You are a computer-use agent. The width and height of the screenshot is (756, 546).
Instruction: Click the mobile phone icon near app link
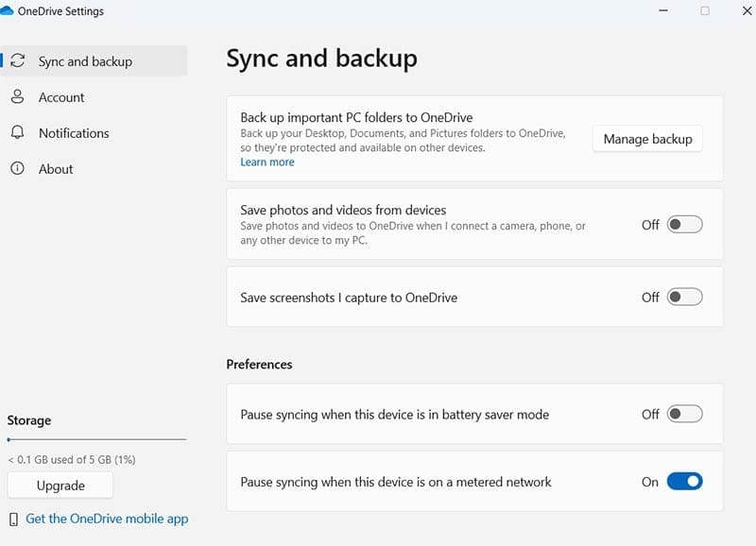point(13,519)
